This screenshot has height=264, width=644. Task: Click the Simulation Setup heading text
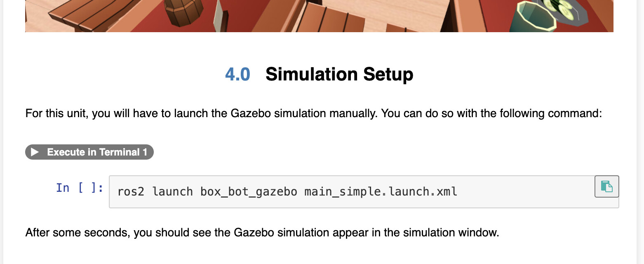pyautogui.click(x=339, y=75)
